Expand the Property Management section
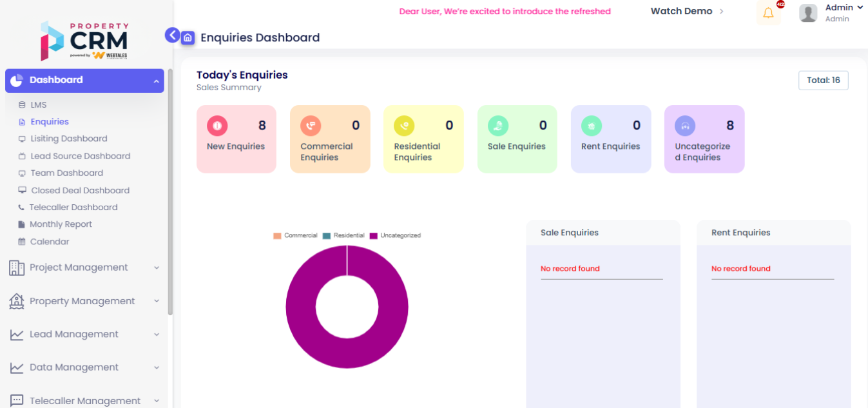The width and height of the screenshot is (868, 408). pos(84,301)
